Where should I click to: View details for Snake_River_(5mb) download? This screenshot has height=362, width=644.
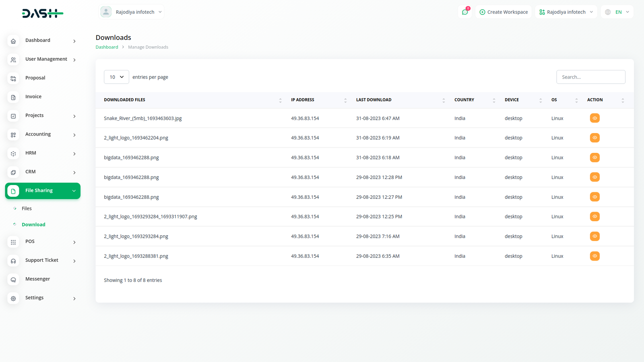594,118
